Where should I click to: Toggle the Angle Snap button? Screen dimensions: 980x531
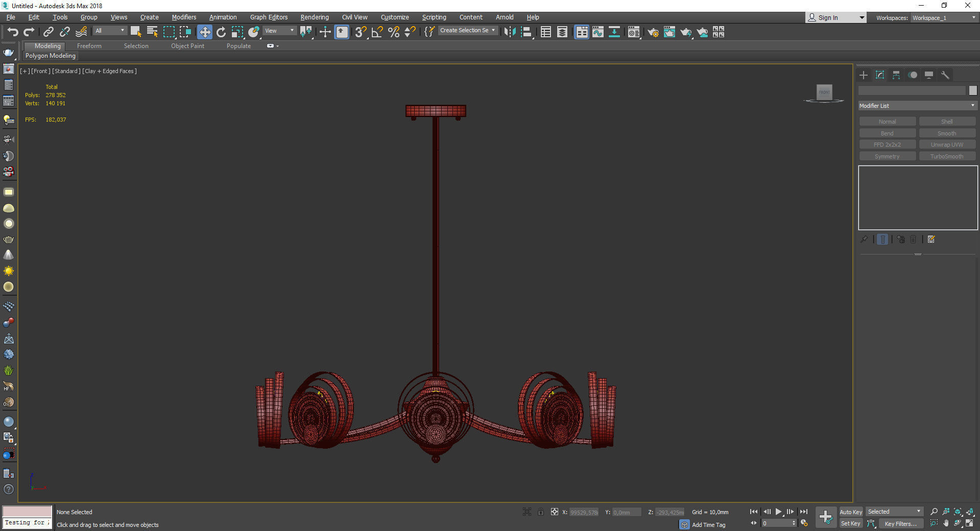(x=377, y=32)
